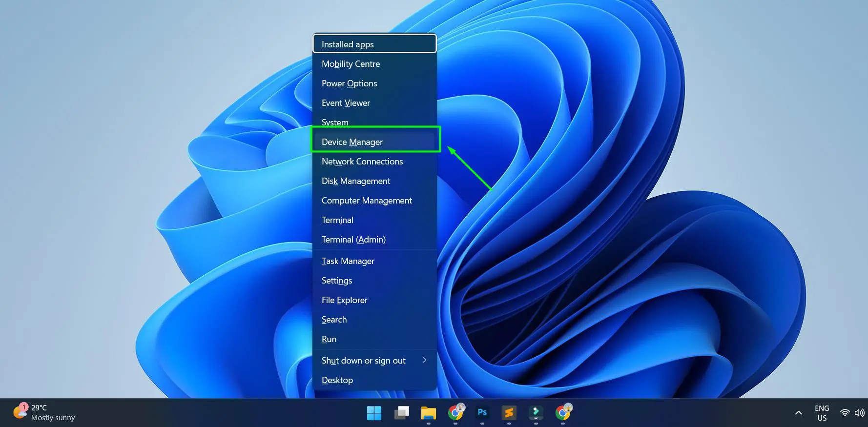868x427 pixels.
Task: Open File Explorer menu entry
Action: (374, 300)
